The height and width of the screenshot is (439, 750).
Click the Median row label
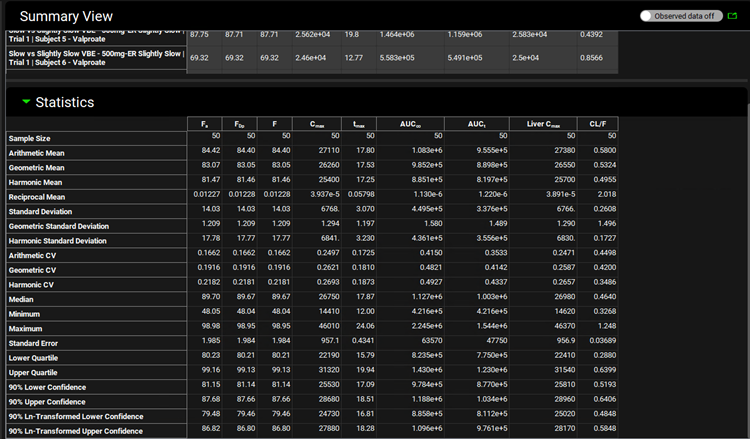(23, 299)
